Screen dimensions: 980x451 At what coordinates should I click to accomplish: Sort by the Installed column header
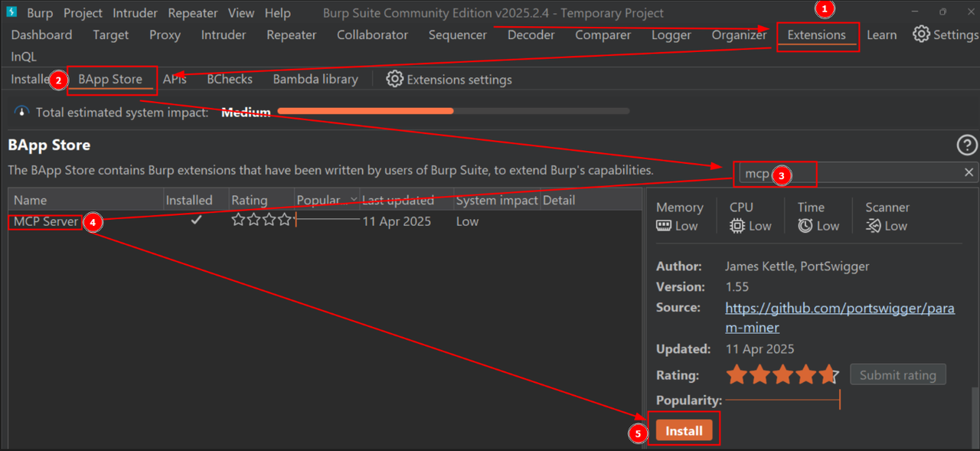pyautogui.click(x=195, y=200)
